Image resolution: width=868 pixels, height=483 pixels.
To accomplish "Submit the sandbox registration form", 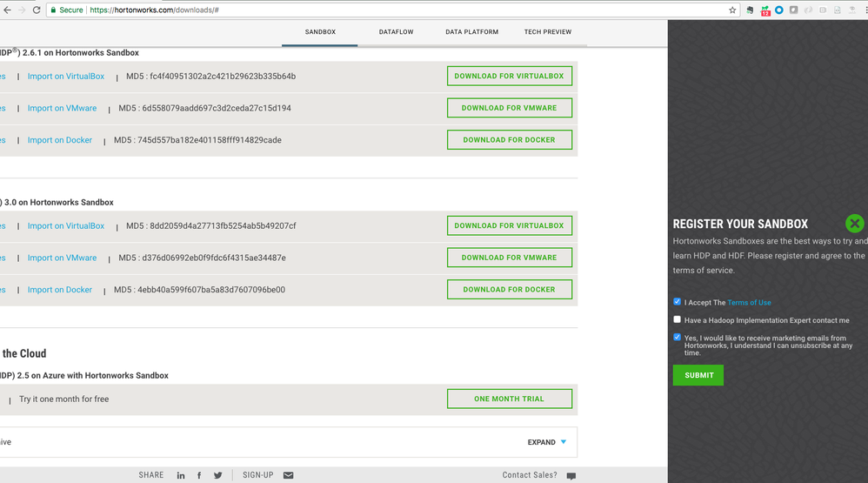I will [698, 375].
